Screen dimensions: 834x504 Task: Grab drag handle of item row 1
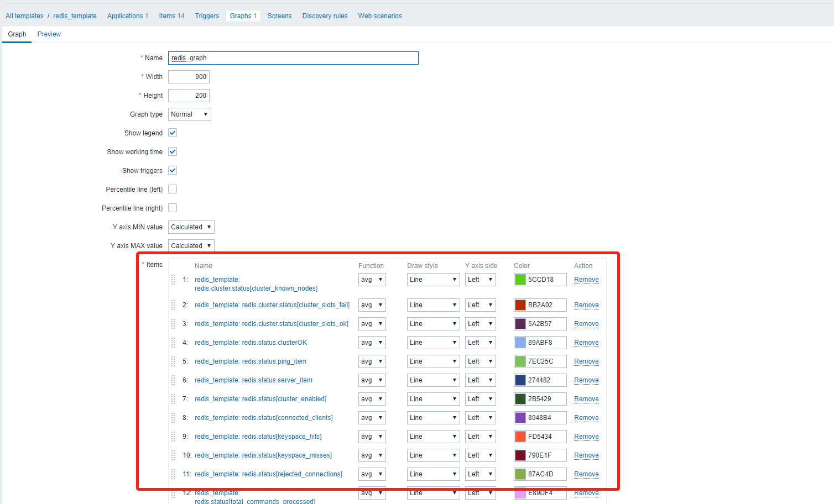tap(173, 280)
